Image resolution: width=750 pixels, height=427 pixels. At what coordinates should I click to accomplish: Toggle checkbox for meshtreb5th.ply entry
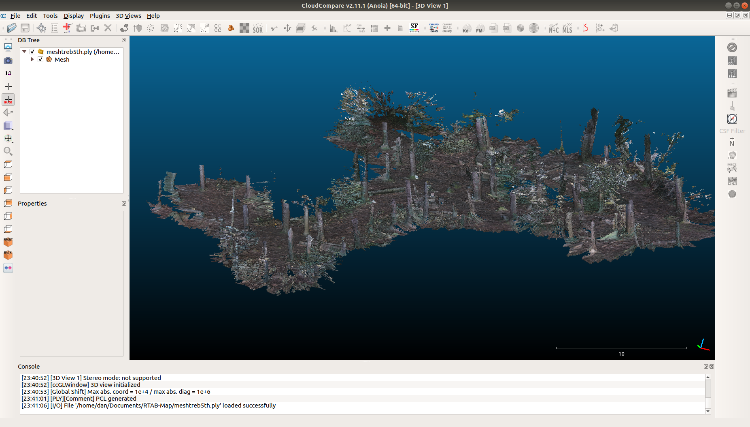(32, 51)
